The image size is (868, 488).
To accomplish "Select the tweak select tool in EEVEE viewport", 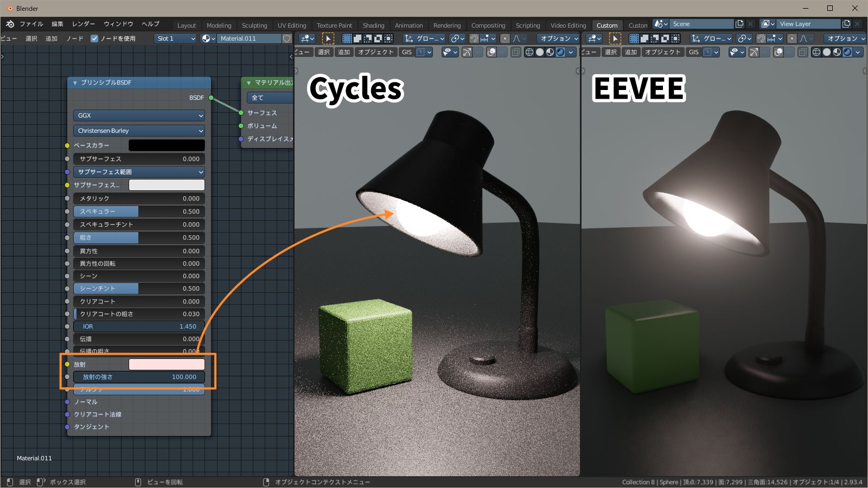I will [x=615, y=38].
